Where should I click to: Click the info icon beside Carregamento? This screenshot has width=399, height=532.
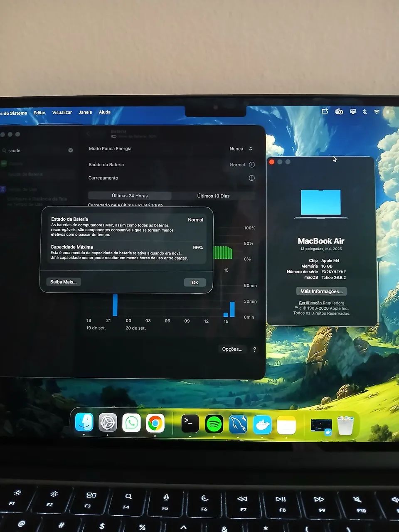coord(251,178)
